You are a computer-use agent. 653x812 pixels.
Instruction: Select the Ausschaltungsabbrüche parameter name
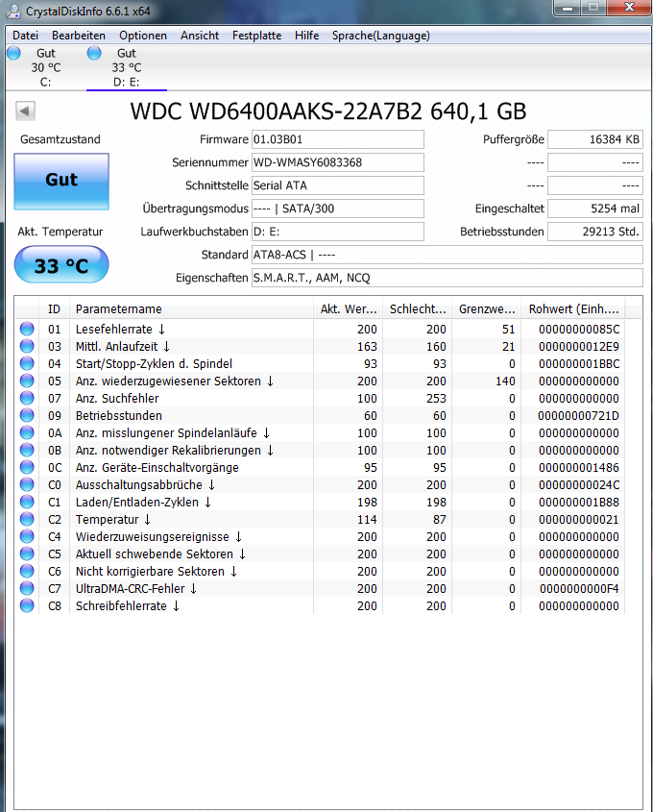tap(145, 484)
